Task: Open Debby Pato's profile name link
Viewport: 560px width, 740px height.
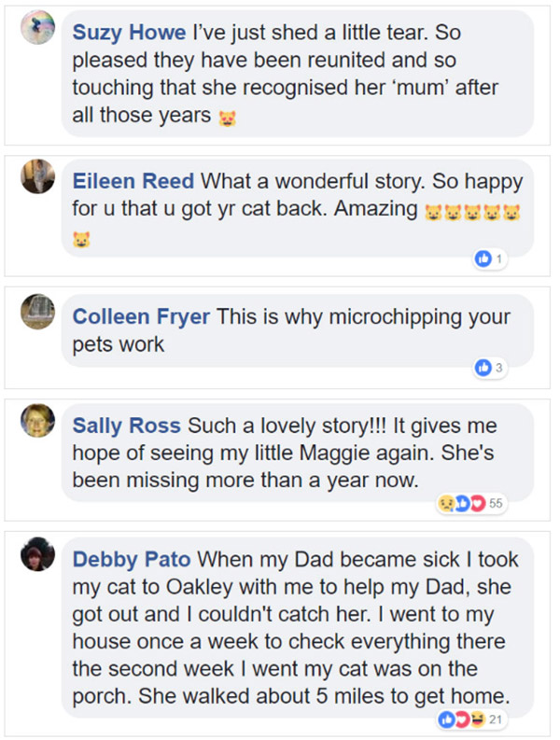Action: pos(131,561)
